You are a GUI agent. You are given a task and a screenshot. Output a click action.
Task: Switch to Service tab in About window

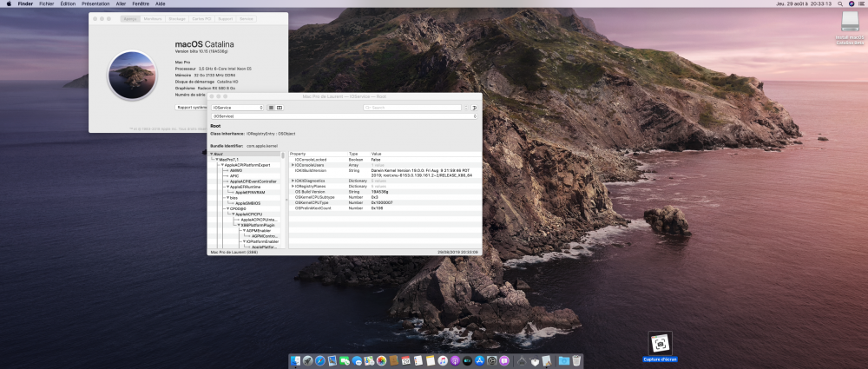247,19
